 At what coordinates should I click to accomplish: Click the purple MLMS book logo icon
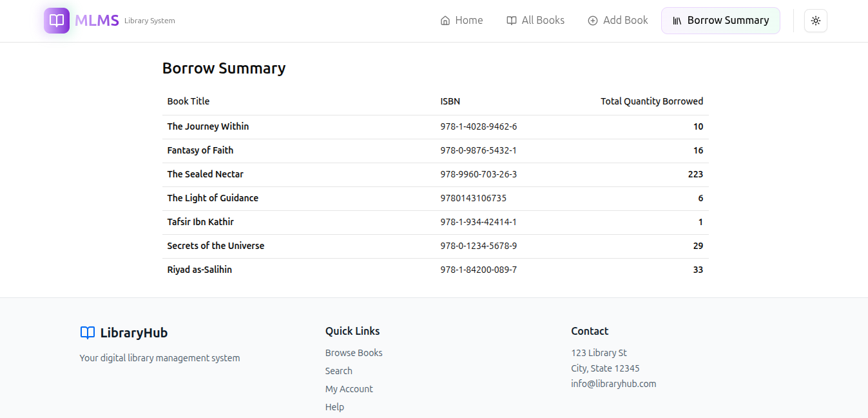point(57,21)
